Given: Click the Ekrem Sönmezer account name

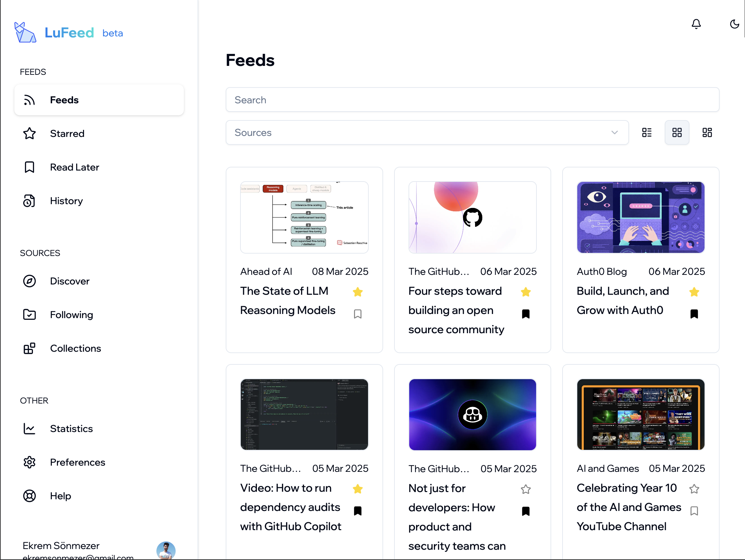Looking at the screenshot, I should 61,546.
